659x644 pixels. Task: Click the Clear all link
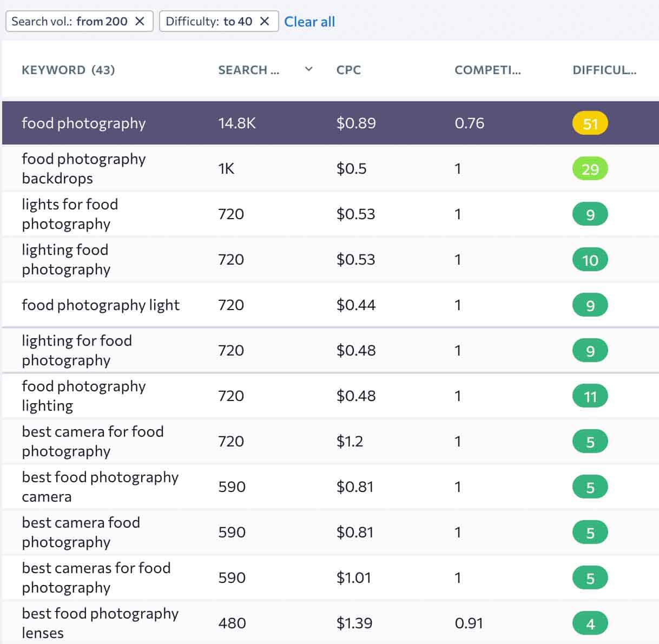point(309,22)
